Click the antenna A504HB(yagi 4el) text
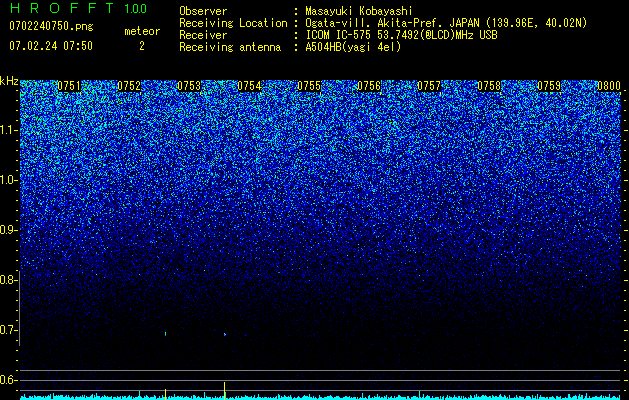The height and width of the screenshot is (400, 629). pos(353,47)
